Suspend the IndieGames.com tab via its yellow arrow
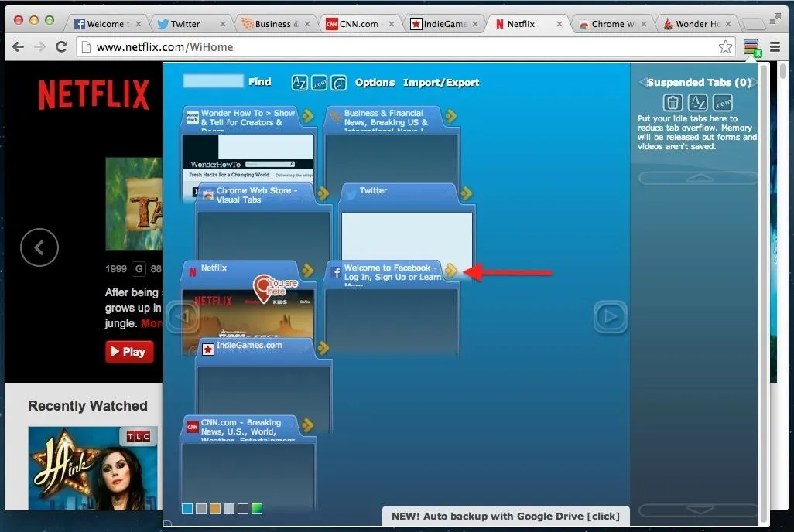794x532 pixels. click(323, 348)
